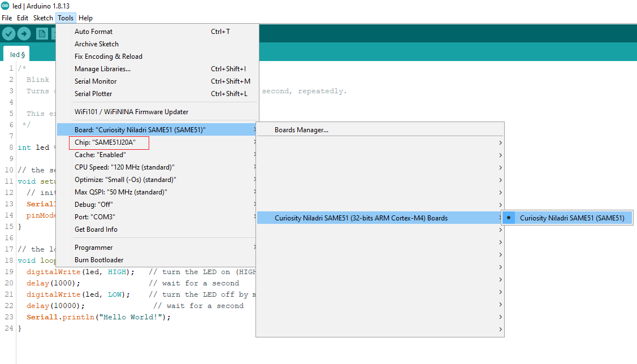Expand the Chip: SAME51J20A submenu
Viewport: 637px width, 364px height.
157,142
